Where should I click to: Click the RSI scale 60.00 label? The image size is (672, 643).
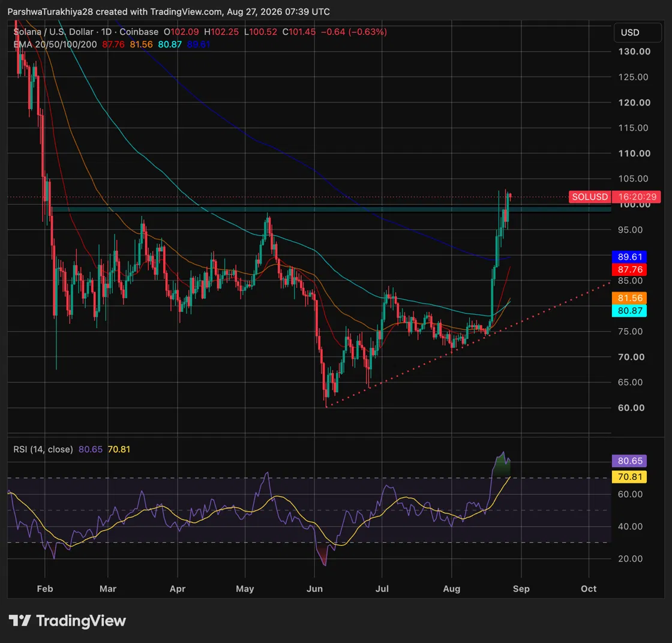coord(630,494)
